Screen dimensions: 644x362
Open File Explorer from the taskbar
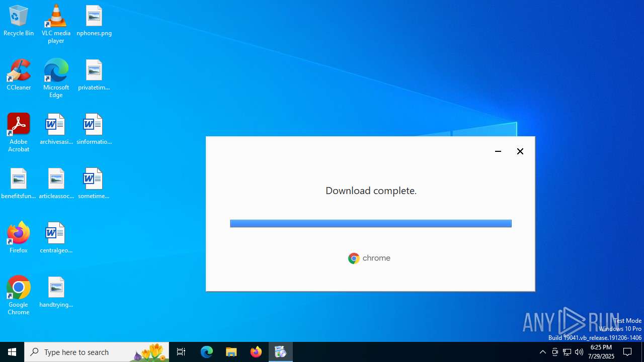click(231, 352)
